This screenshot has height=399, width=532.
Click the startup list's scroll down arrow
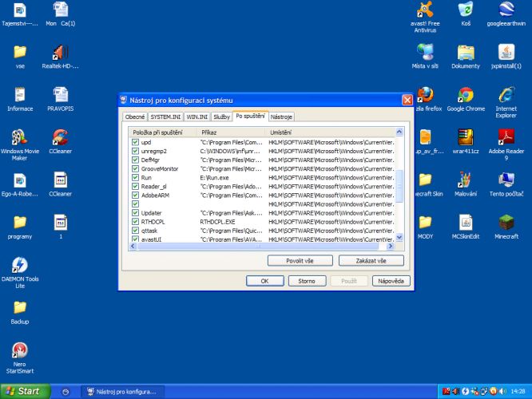click(399, 237)
